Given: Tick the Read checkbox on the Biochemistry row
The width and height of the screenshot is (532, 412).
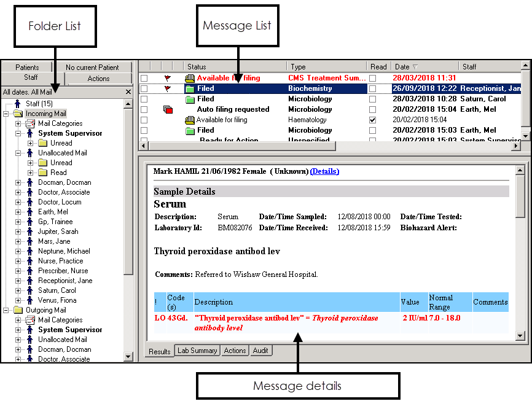Looking at the screenshot, I should (x=372, y=88).
